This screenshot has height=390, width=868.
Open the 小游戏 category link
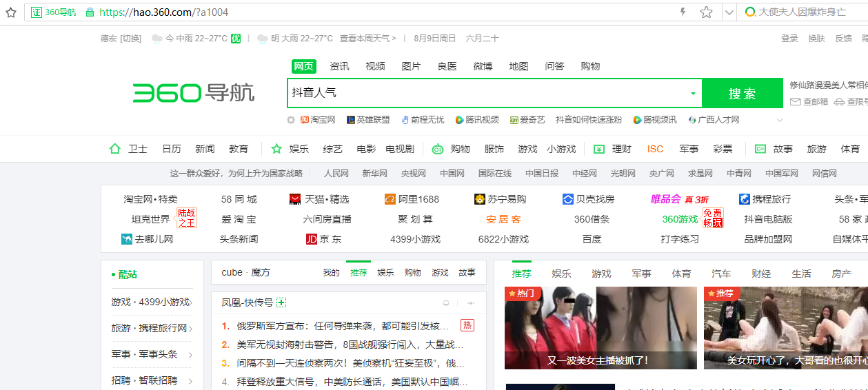pos(561,149)
